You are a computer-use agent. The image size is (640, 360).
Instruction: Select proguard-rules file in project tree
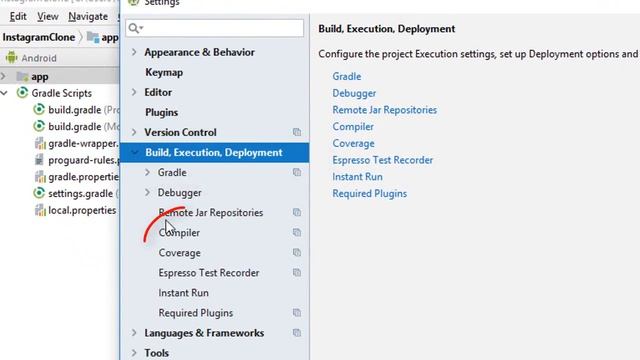tap(84, 160)
